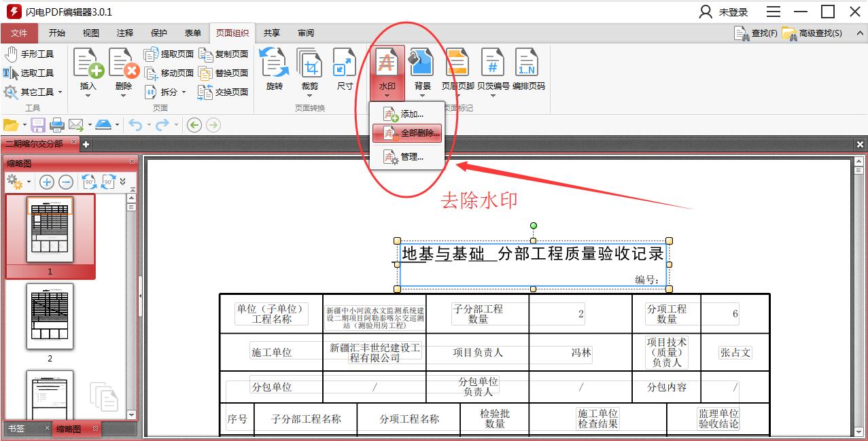Click the print icon
Image resolution: width=868 pixels, height=441 pixels.
57,125
